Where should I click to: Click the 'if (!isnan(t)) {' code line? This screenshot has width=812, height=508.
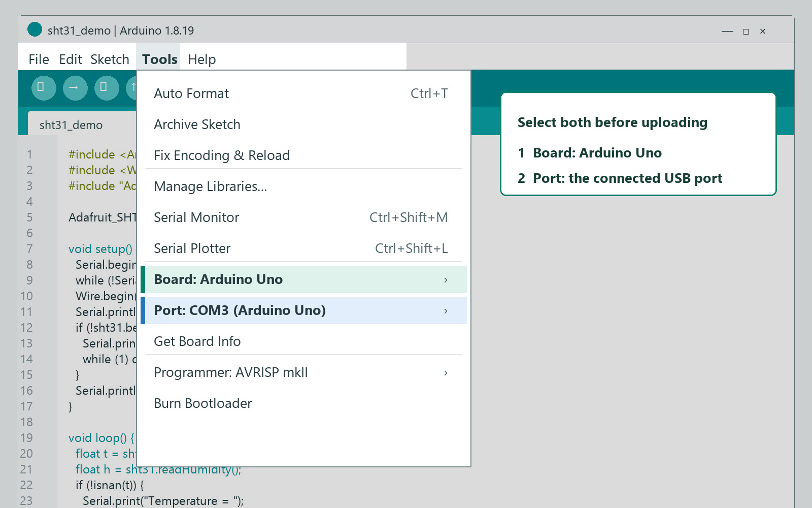[110, 485]
